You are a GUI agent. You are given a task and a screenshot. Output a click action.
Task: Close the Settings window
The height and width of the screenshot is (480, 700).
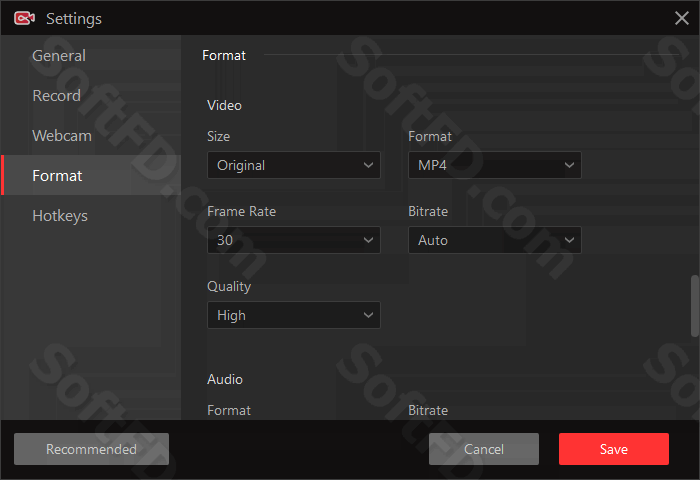click(x=682, y=18)
